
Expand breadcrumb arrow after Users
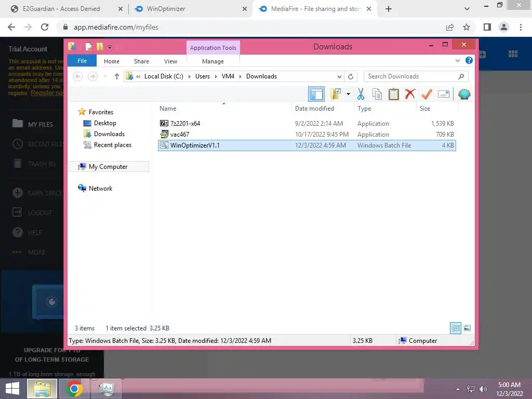click(216, 77)
